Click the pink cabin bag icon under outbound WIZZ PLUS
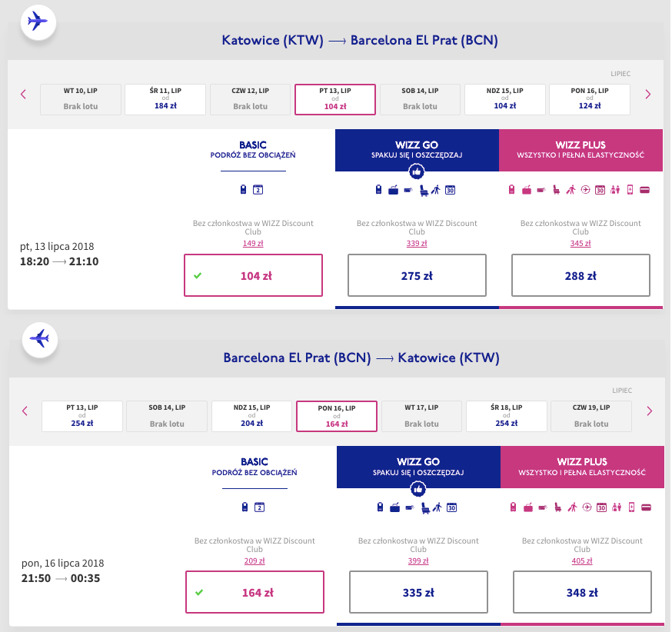The height and width of the screenshot is (632, 672). click(x=512, y=189)
